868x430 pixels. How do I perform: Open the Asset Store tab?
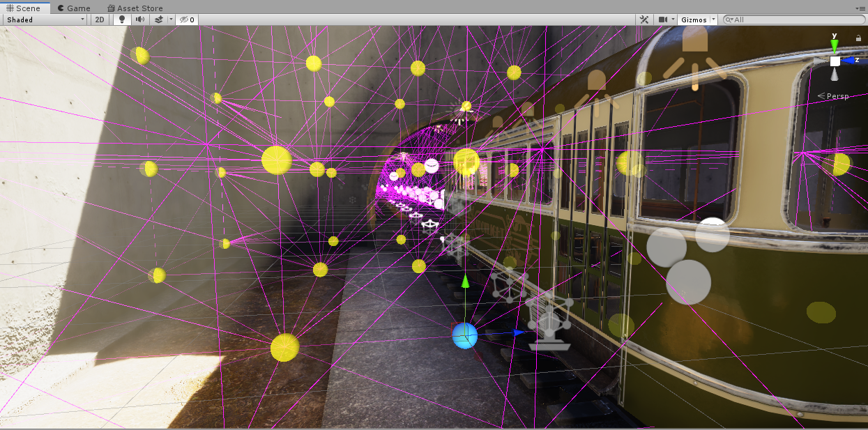(135, 8)
